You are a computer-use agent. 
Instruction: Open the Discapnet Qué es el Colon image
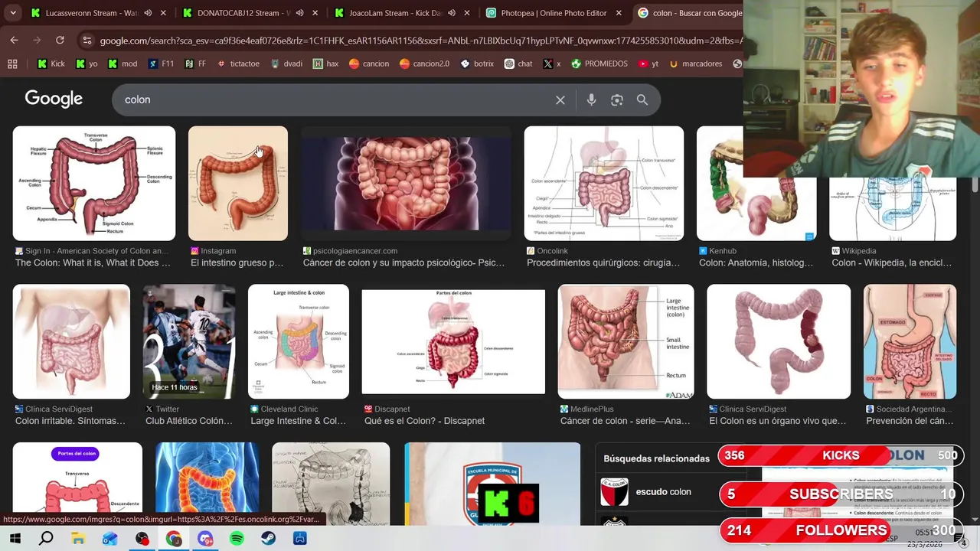453,341
